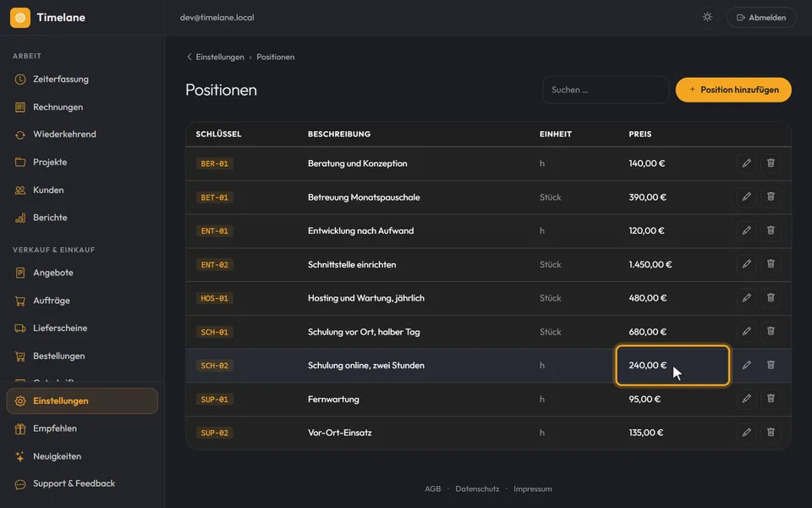Delete the BET-01 position with trash icon
Image resolution: width=812 pixels, height=508 pixels.
coord(771,197)
